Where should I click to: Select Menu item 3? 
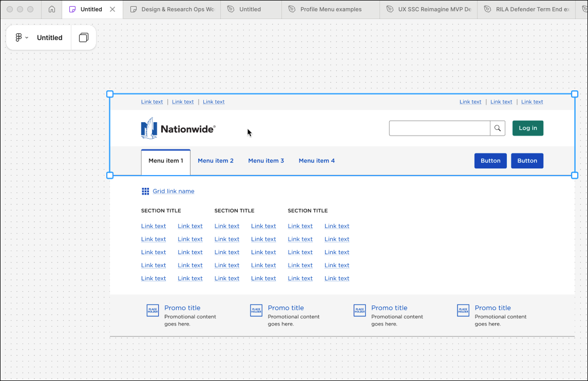266,161
